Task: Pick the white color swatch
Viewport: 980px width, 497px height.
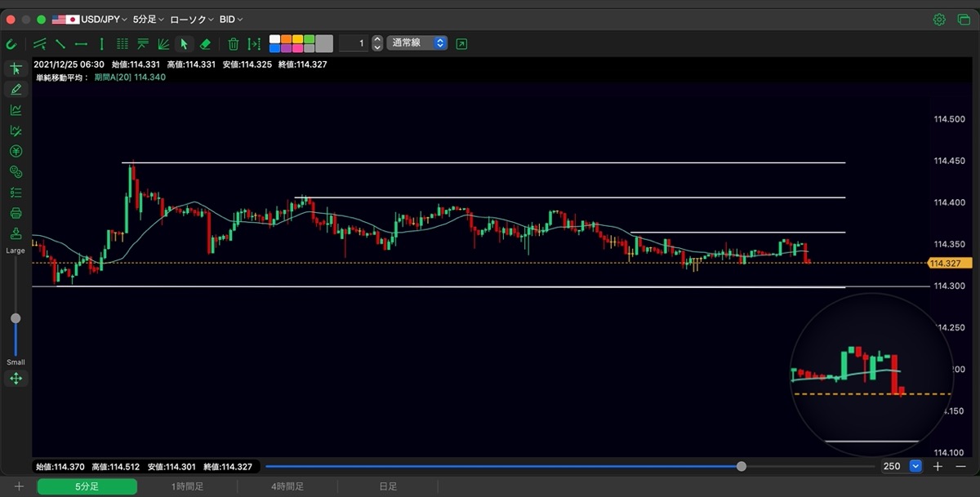Action: [274, 39]
